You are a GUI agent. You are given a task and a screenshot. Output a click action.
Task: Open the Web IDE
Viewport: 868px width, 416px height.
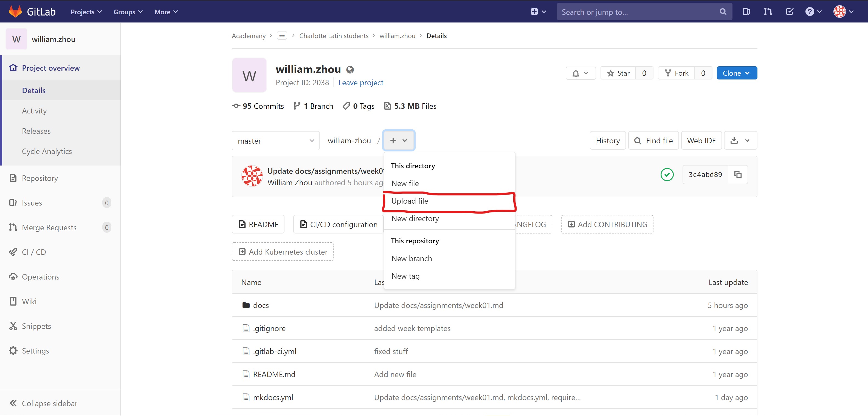(701, 140)
